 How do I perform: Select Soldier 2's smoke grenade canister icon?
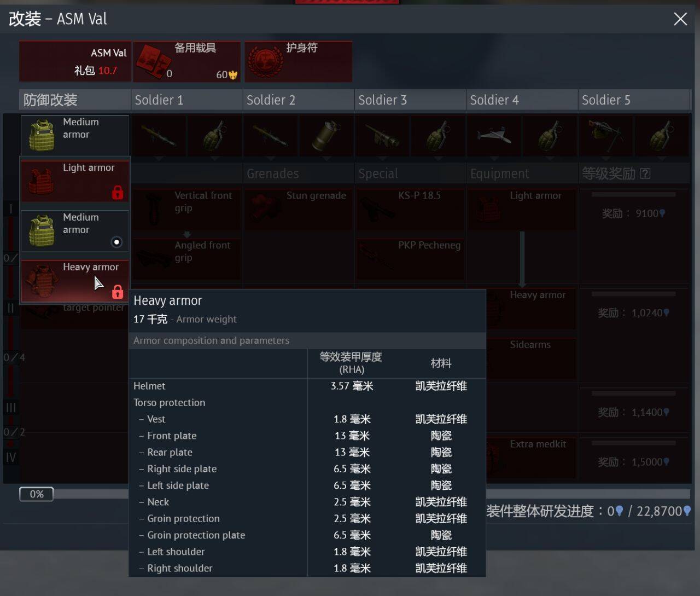[x=326, y=136]
